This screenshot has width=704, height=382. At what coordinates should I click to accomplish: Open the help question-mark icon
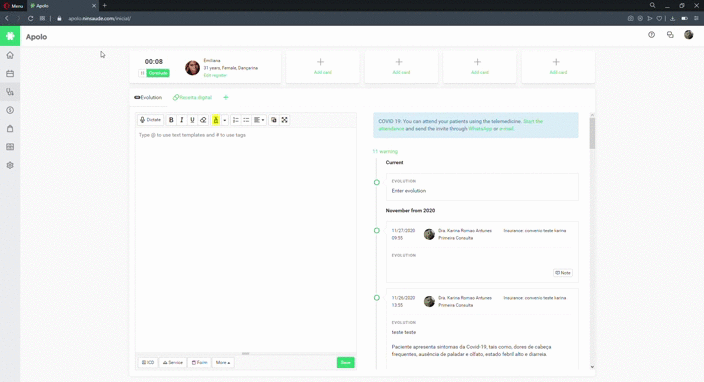click(651, 35)
